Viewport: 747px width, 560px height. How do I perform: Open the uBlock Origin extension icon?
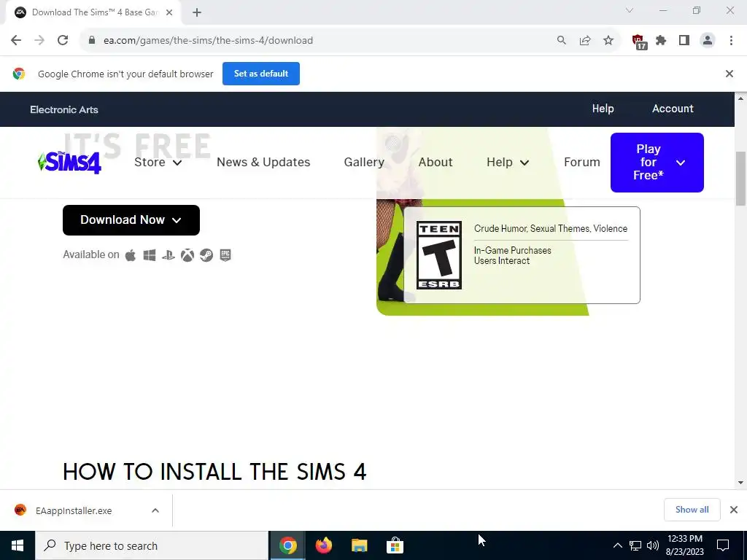tap(639, 42)
